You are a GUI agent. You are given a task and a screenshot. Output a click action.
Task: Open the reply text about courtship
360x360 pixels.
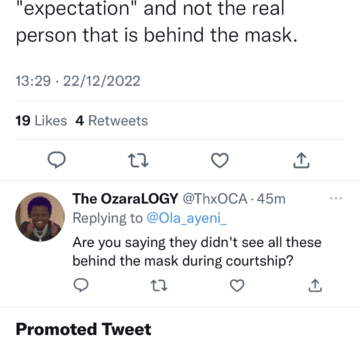click(197, 252)
